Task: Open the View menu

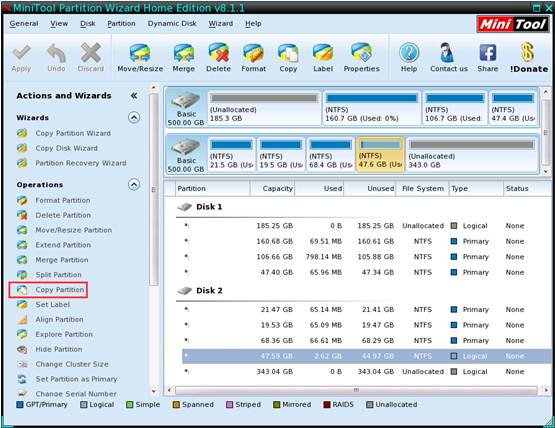Action: 59,24
